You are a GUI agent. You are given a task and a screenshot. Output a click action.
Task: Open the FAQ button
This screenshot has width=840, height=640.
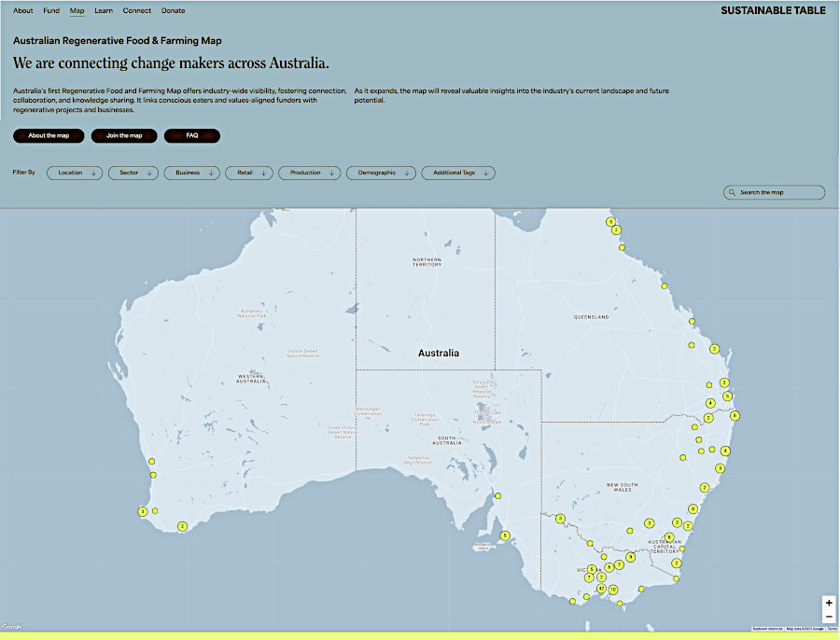click(192, 135)
